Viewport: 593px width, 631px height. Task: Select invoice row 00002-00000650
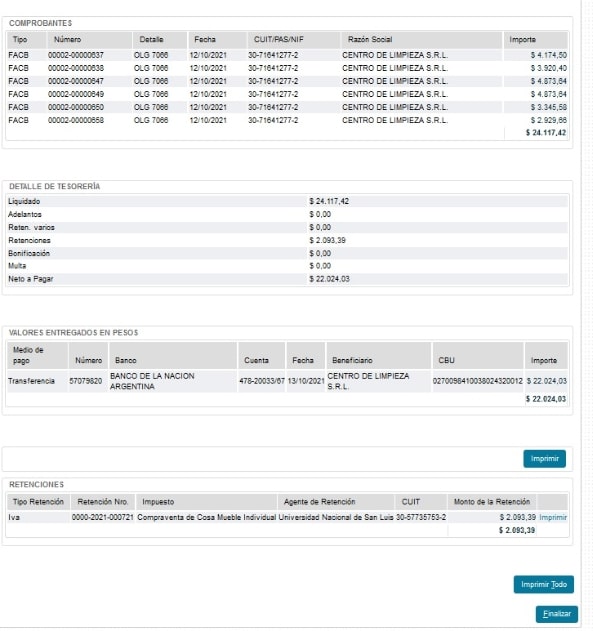(287, 107)
